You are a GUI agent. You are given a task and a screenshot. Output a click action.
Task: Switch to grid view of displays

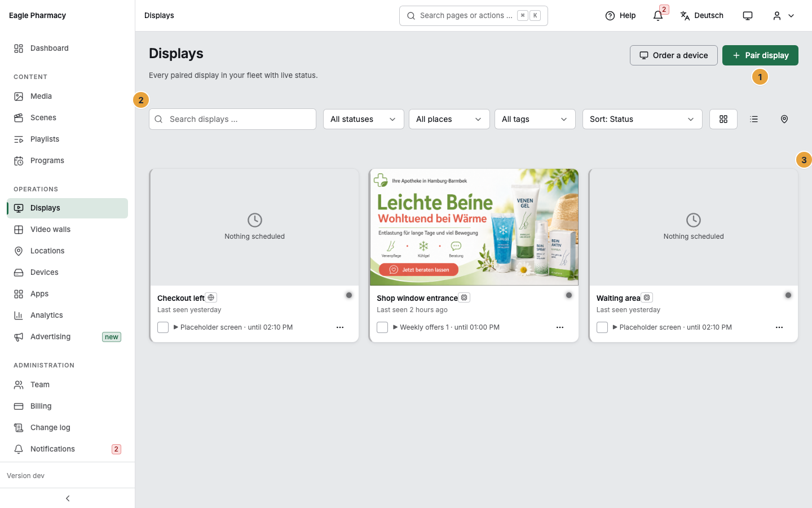click(x=723, y=119)
